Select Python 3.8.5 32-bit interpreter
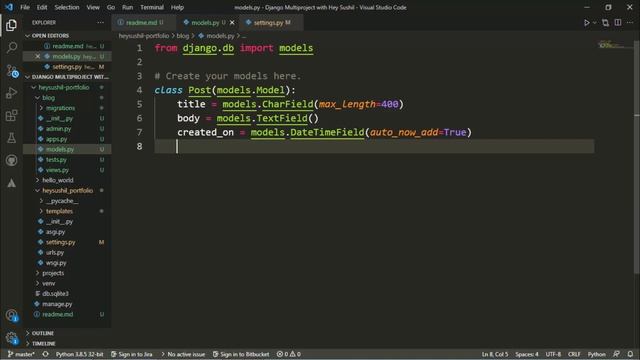The height and width of the screenshot is (360, 640). (79, 354)
